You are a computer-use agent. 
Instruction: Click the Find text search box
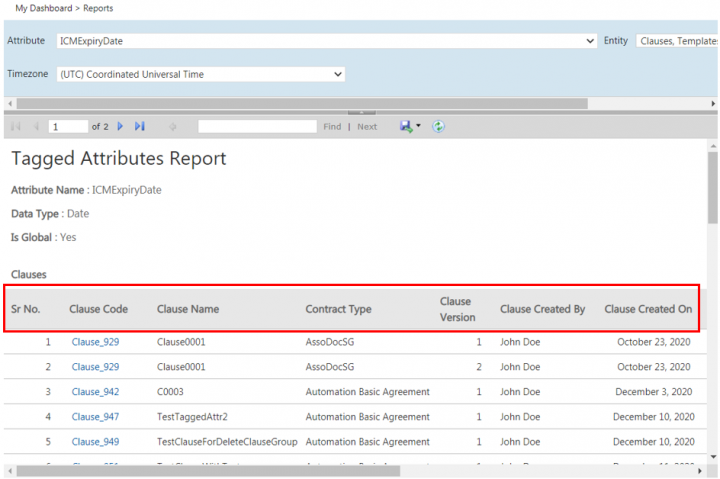tap(257, 127)
